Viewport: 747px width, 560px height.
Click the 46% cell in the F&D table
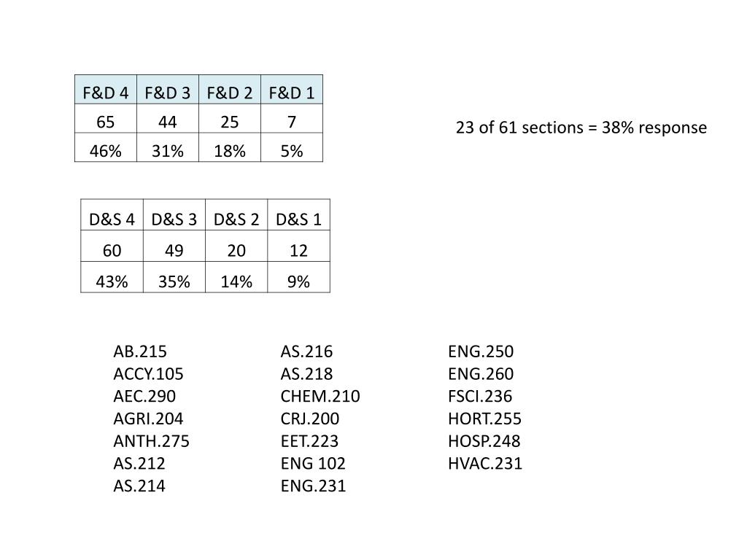coord(106,147)
